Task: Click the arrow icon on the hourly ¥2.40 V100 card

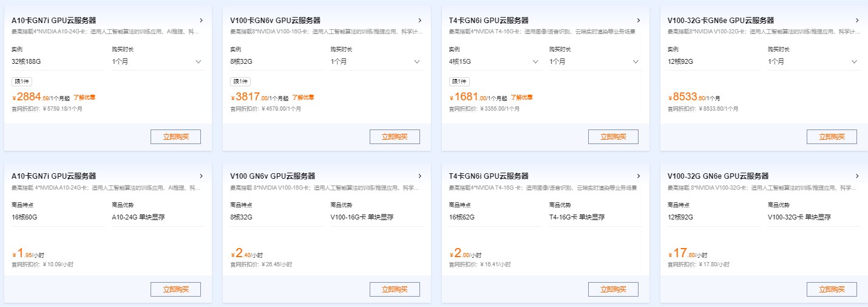Action: pos(419,176)
